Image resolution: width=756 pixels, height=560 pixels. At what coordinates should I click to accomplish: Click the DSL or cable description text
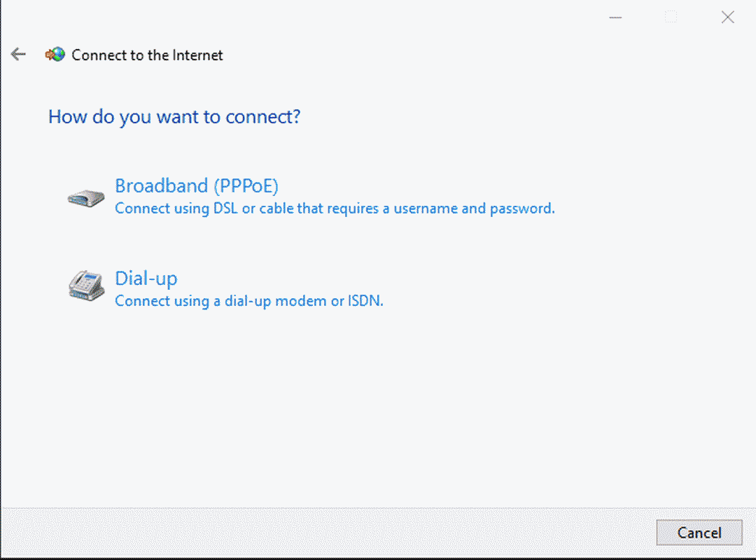[335, 209]
